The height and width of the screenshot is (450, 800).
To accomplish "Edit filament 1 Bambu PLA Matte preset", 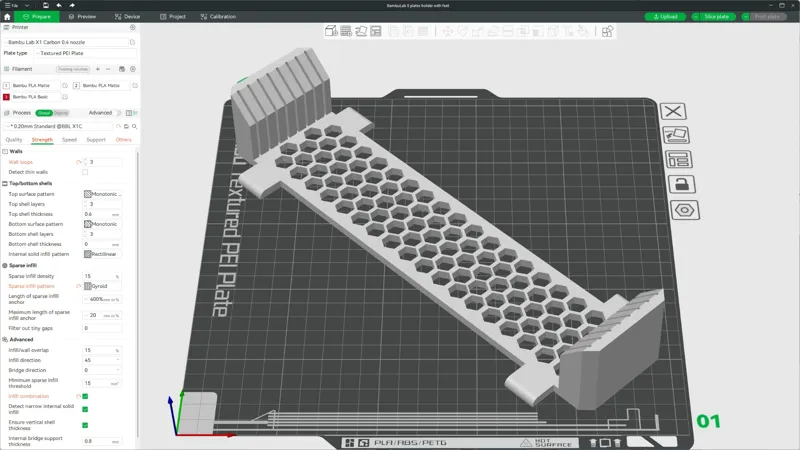I will tap(65, 86).
